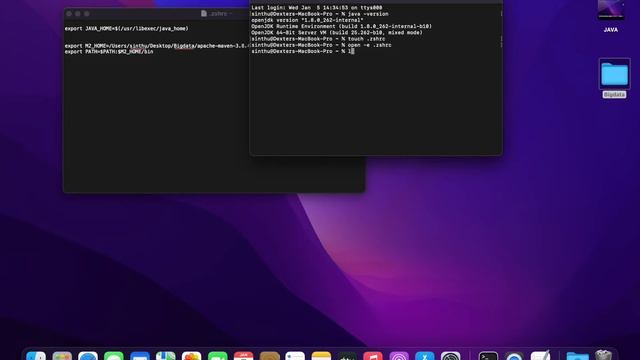The height and width of the screenshot is (360, 640).
Task: Click the Bigdata folder name label
Action: click(x=614, y=95)
